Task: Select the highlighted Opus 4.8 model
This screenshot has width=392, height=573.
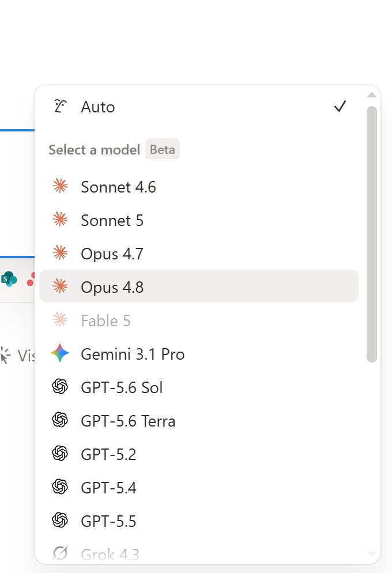Action: coord(199,286)
